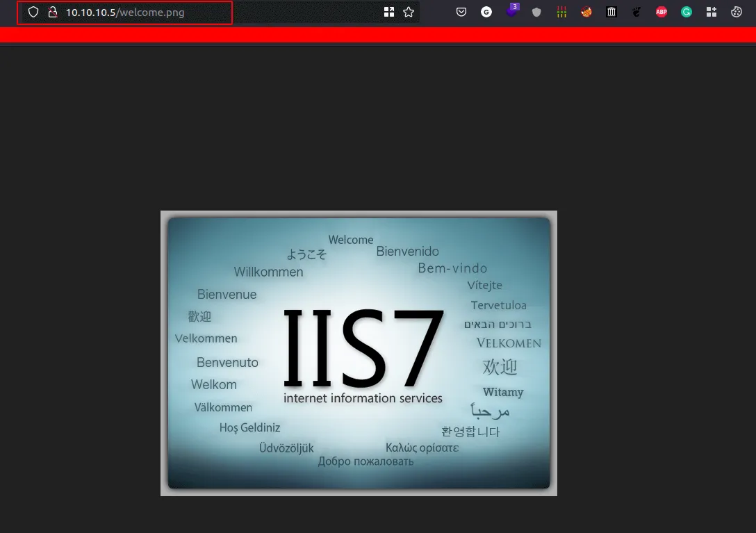Open the Pocket save icon
The image size is (756, 533).
point(461,12)
